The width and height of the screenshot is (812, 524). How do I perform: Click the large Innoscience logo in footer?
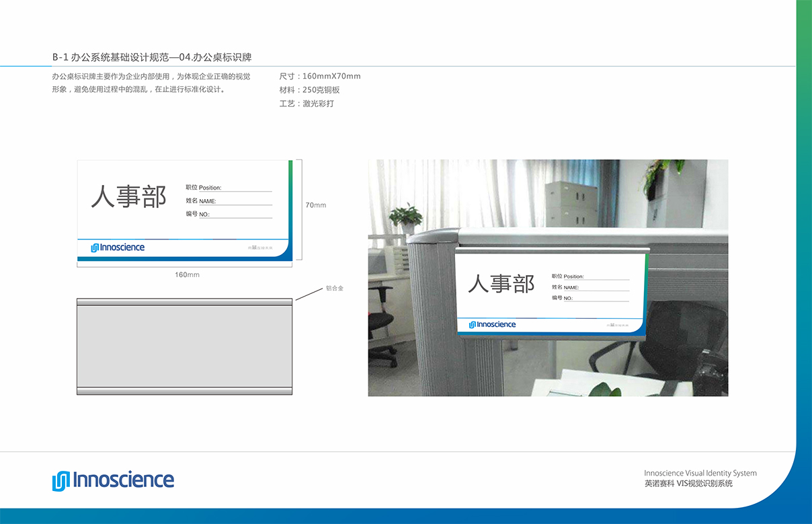pos(113,480)
